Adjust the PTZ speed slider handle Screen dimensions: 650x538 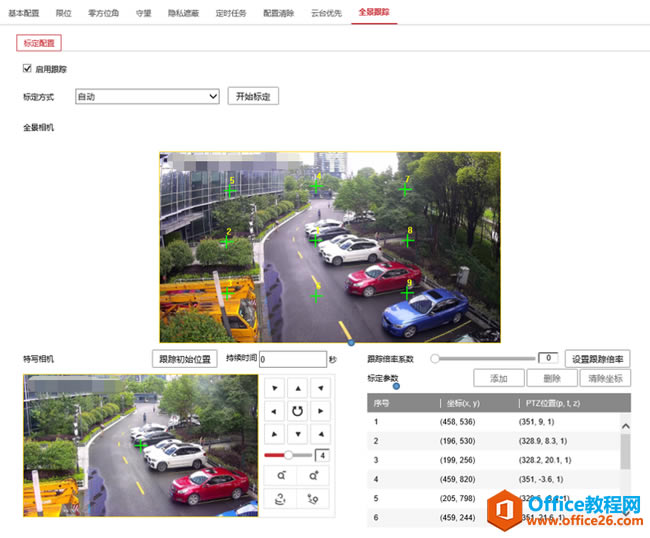coord(288,455)
